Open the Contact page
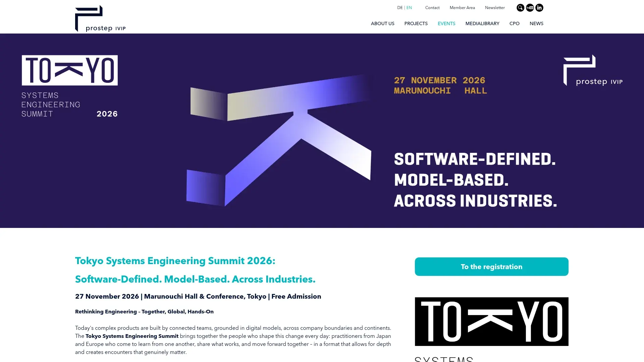Screen dimensions: 644x362 click(x=432, y=8)
